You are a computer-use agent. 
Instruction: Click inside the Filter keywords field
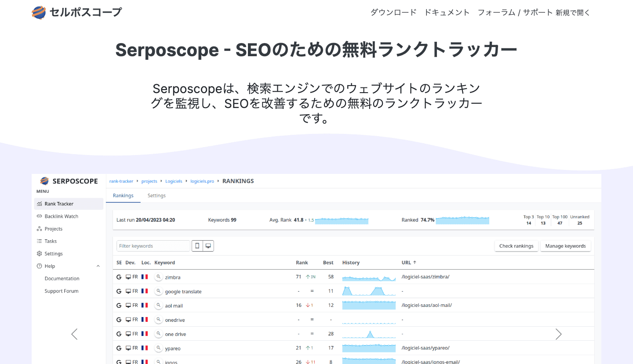pos(153,245)
